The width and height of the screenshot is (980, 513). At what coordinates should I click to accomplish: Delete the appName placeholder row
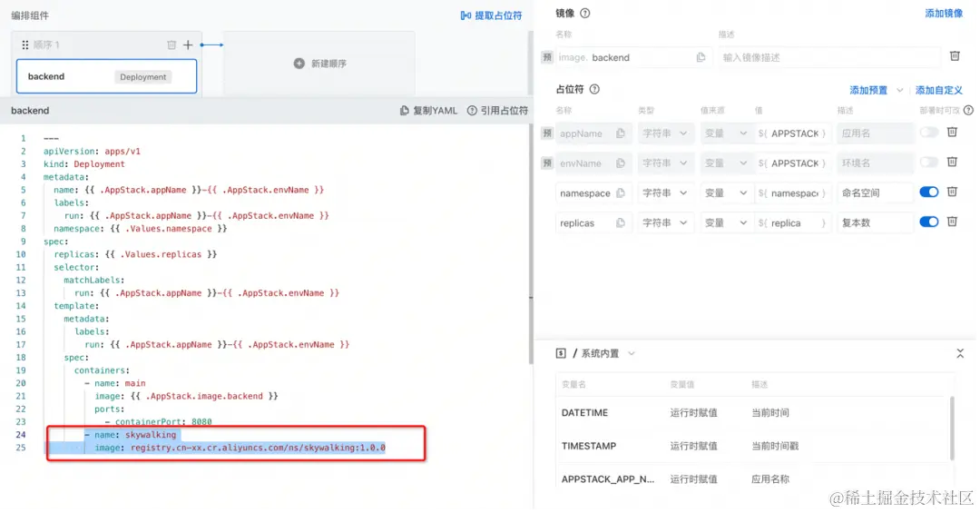click(x=953, y=132)
